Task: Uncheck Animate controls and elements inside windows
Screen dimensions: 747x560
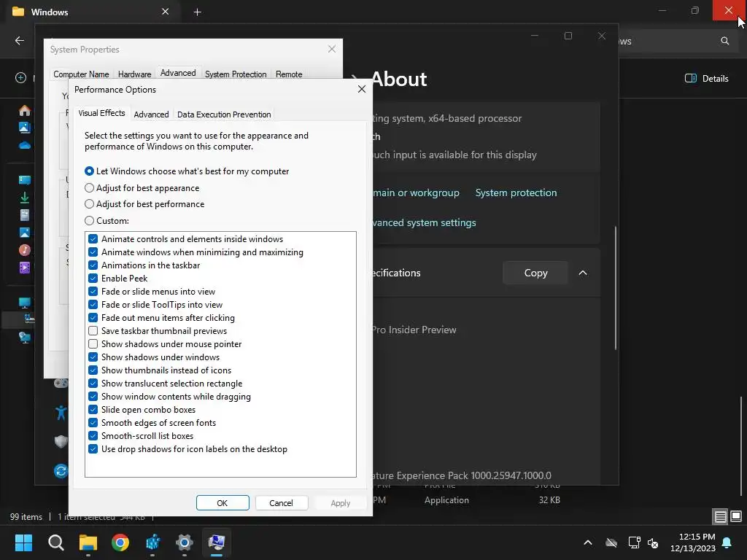Action: click(93, 239)
